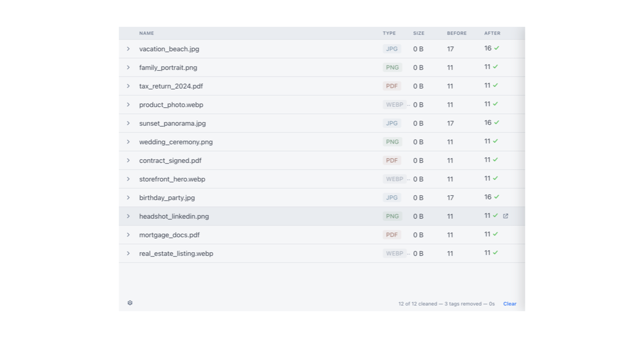Viewport: 644px width, 338px height.
Task: Expand the contract_signed.pdf row chevron
Action: (x=128, y=160)
